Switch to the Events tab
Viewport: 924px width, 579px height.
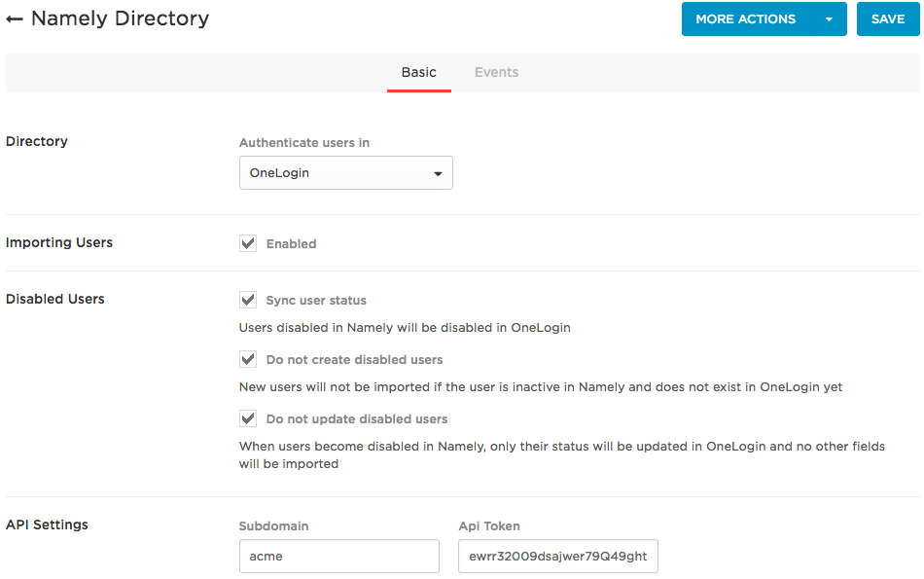496,72
